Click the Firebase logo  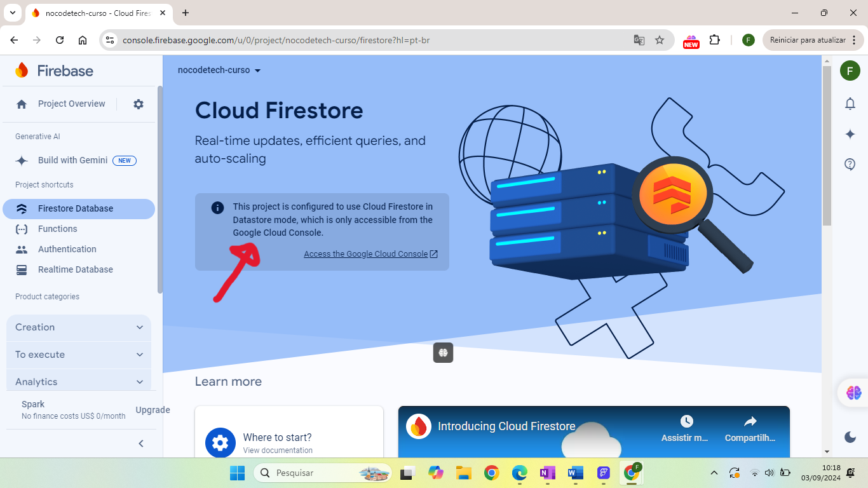[54, 71]
